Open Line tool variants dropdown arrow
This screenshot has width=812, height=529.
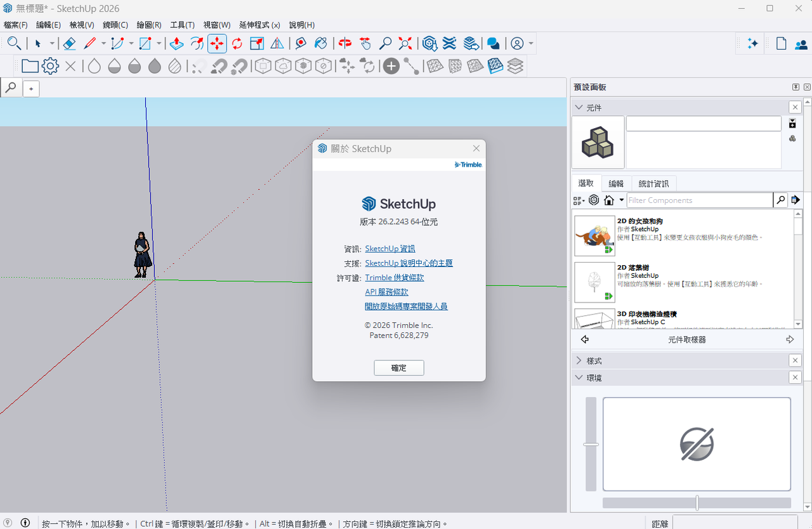[x=103, y=44]
